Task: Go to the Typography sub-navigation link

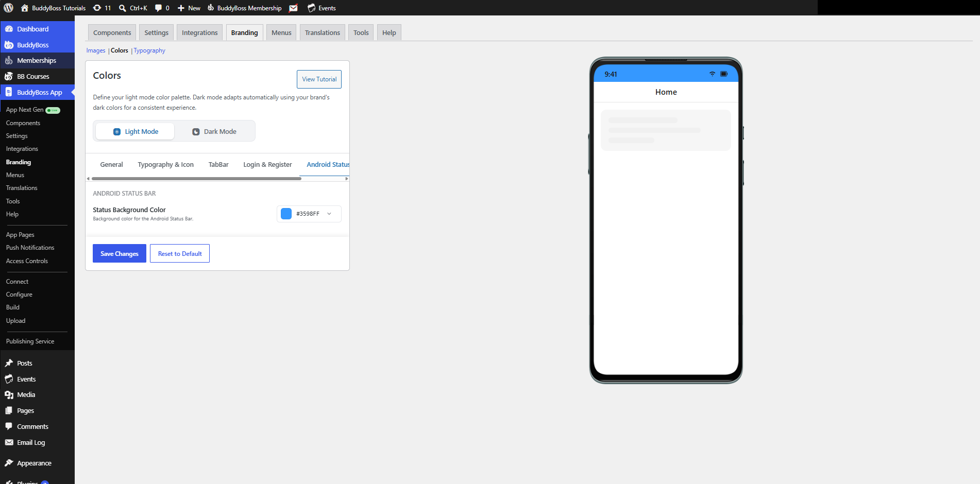Action: (149, 50)
